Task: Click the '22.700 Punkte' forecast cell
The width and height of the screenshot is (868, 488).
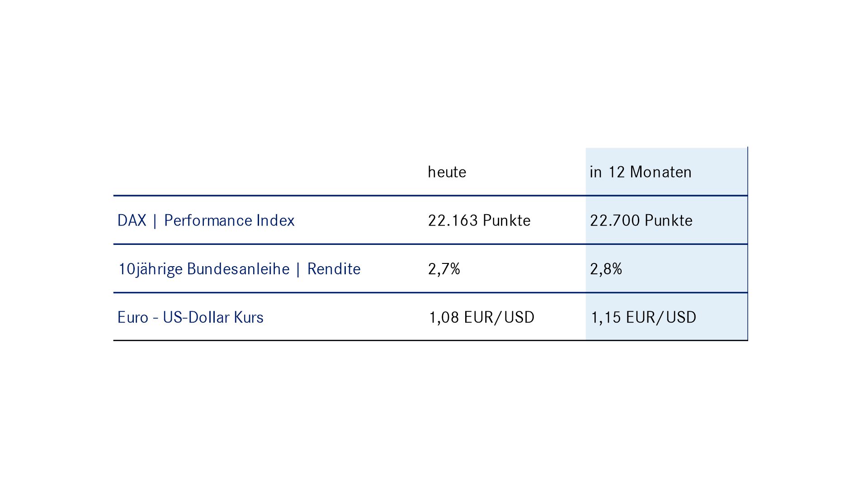Action: [x=641, y=221]
